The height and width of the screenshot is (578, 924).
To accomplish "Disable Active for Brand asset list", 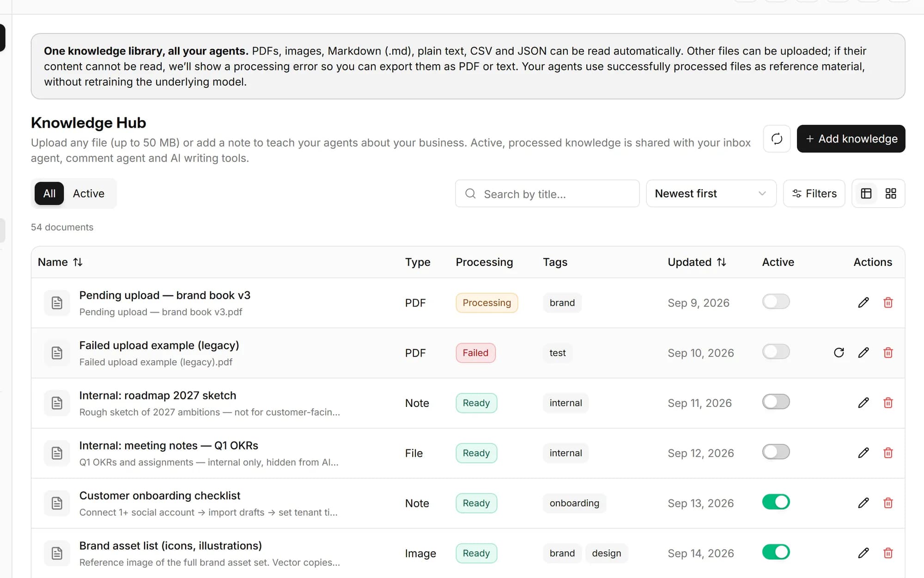I will (776, 552).
